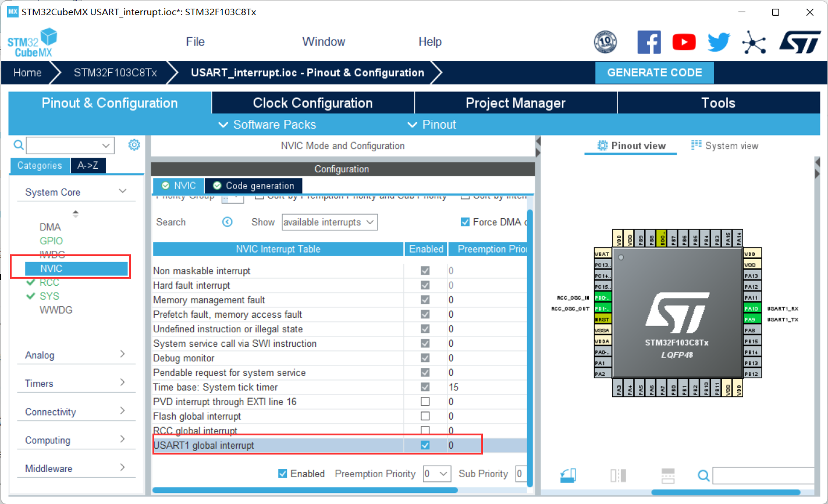Screen dimensions: 828x504
Task: Click the magnifier icon beside the category search box
Action: pyautogui.click(x=19, y=145)
